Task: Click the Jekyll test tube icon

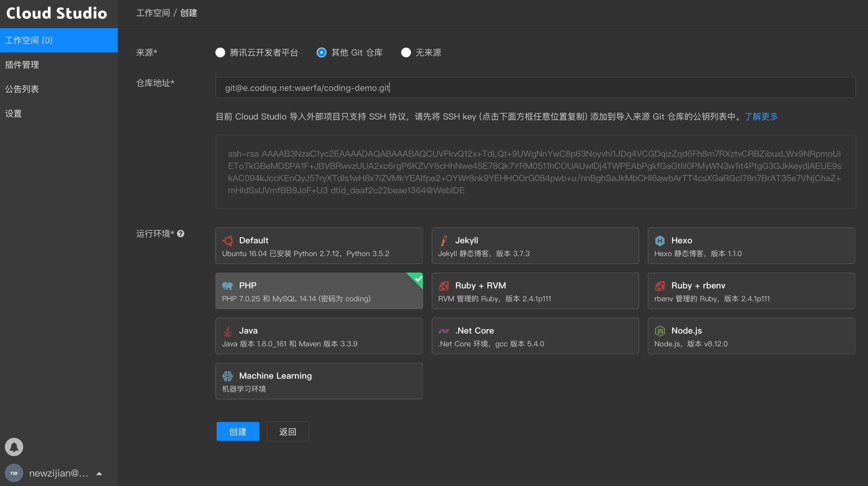Action: click(x=444, y=241)
